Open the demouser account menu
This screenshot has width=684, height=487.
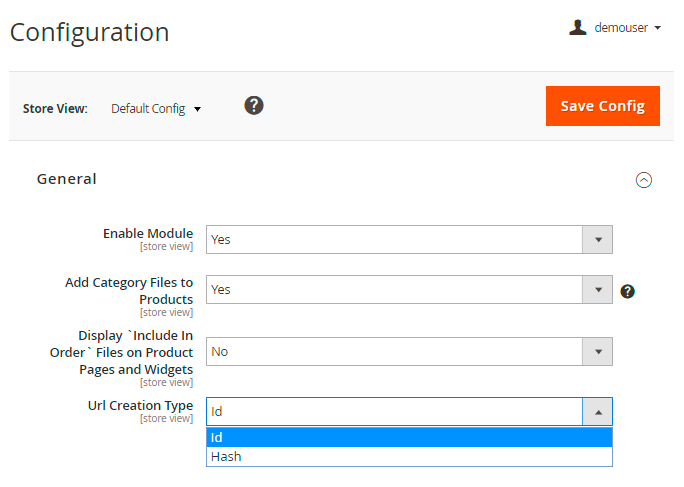pos(622,28)
